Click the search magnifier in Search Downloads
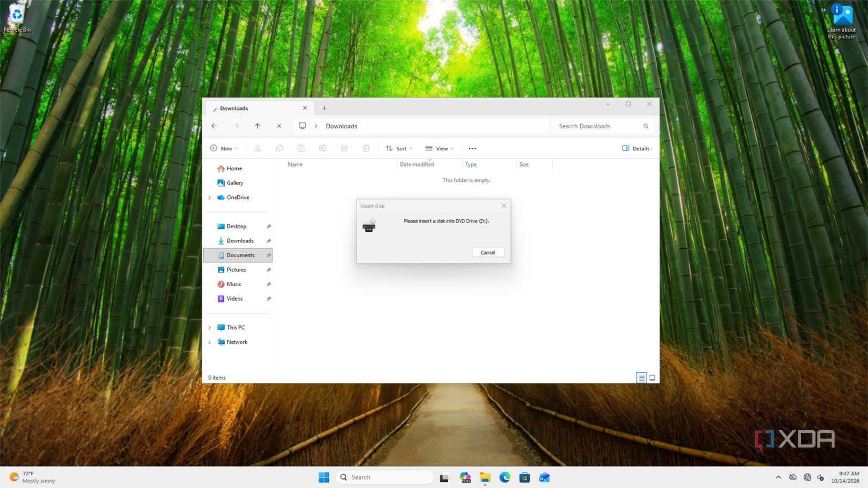The width and height of the screenshot is (868, 488). pyautogui.click(x=646, y=126)
